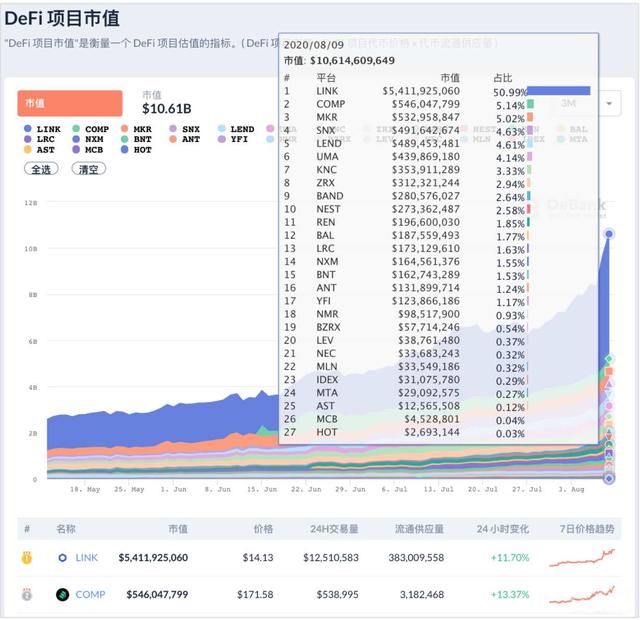Toggle HOT legend entry
This screenshot has height=620, width=640.
tap(136, 150)
